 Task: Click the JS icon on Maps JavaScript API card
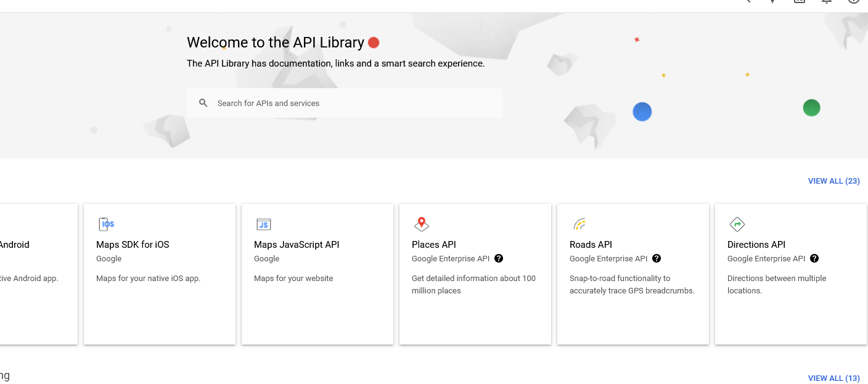[x=264, y=224]
